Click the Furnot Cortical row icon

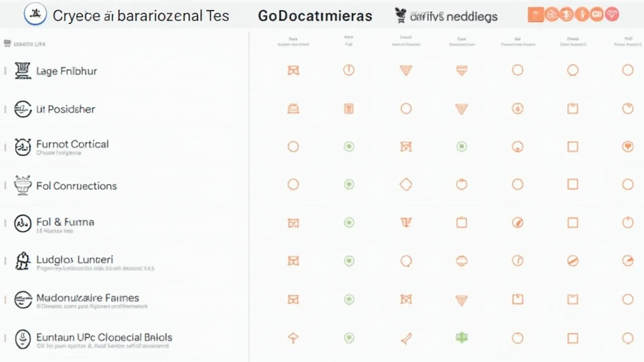tap(23, 147)
